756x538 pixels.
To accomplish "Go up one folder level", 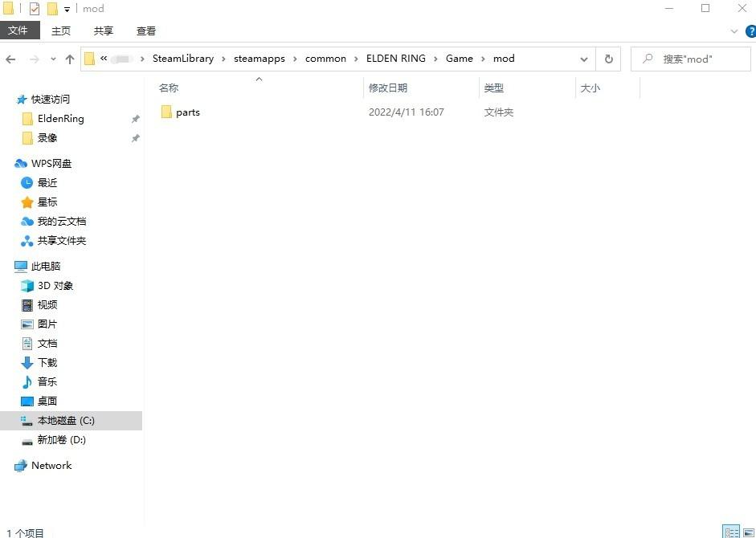I will pyautogui.click(x=70, y=59).
